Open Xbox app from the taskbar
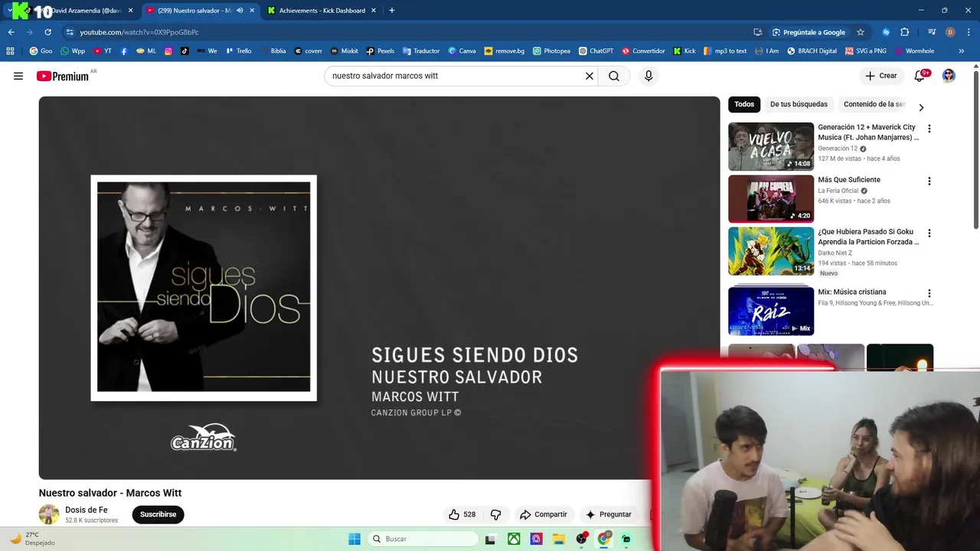The height and width of the screenshot is (551, 980). 514,539
